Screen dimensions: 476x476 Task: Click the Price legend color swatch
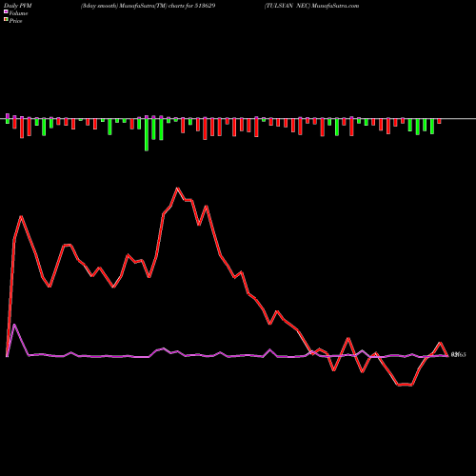6,20
